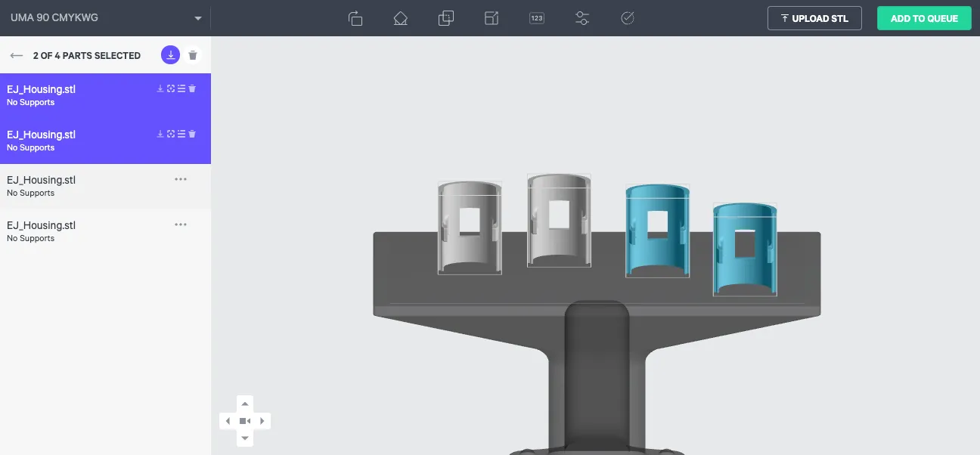Viewport: 980px width, 455px height.
Task: Click the lay-flat on platform tool icon
Action: pos(401,18)
